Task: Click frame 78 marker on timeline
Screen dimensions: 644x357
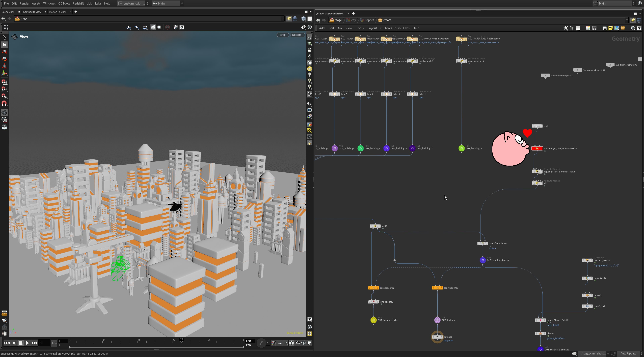Action: (181, 340)
